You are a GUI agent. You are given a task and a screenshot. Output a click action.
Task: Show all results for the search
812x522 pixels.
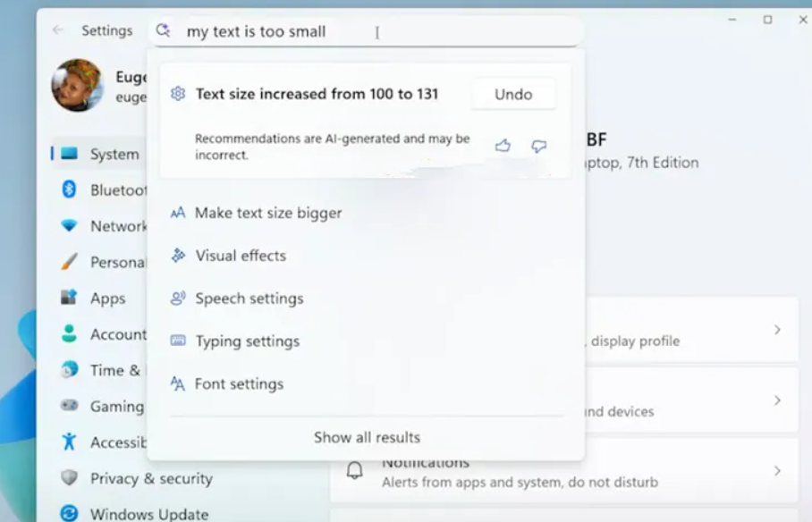(x=367, y=437)
